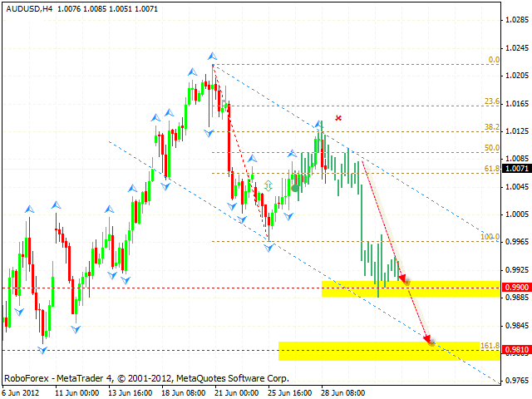The image size is (532, 399).
Task: Click the green double-arrow icon near the candles
Action: [268, 185]
